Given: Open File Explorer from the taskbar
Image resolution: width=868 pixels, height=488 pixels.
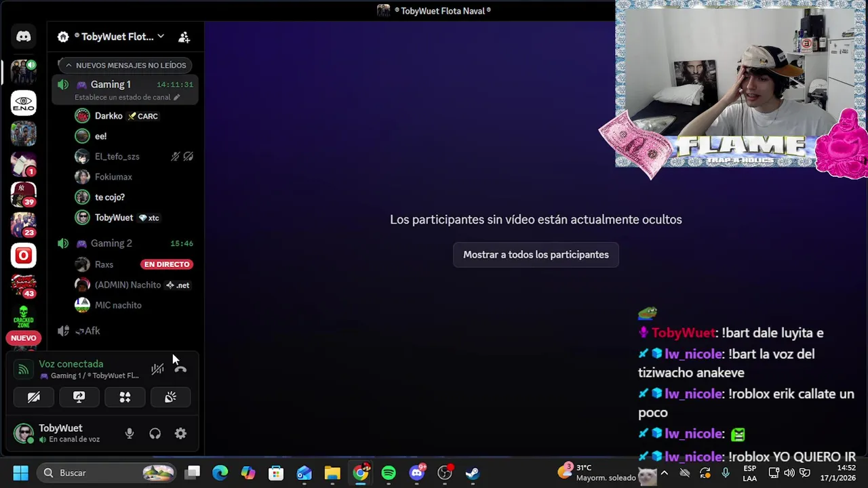Looking at the screenshot, I should coord(332,473).
